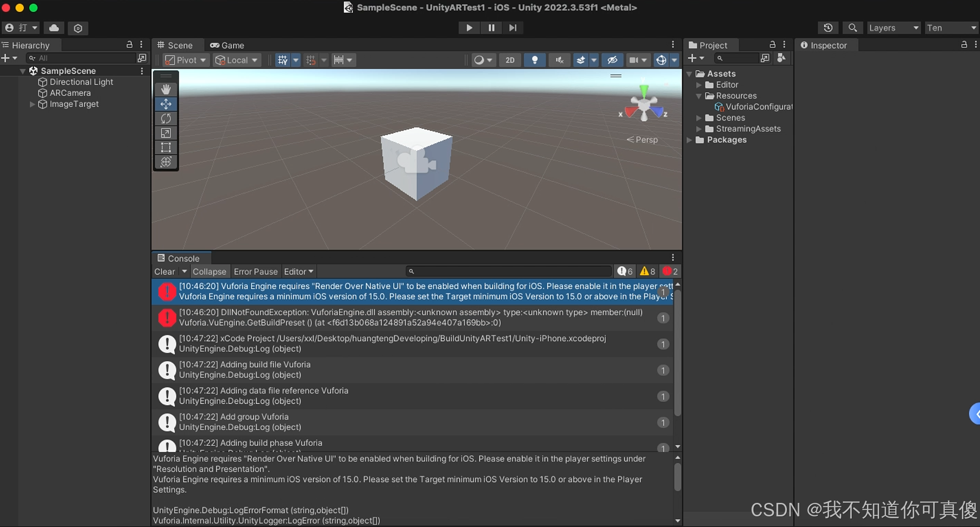
Task: Toggle info messages filter showing 6
Action: 625,272
